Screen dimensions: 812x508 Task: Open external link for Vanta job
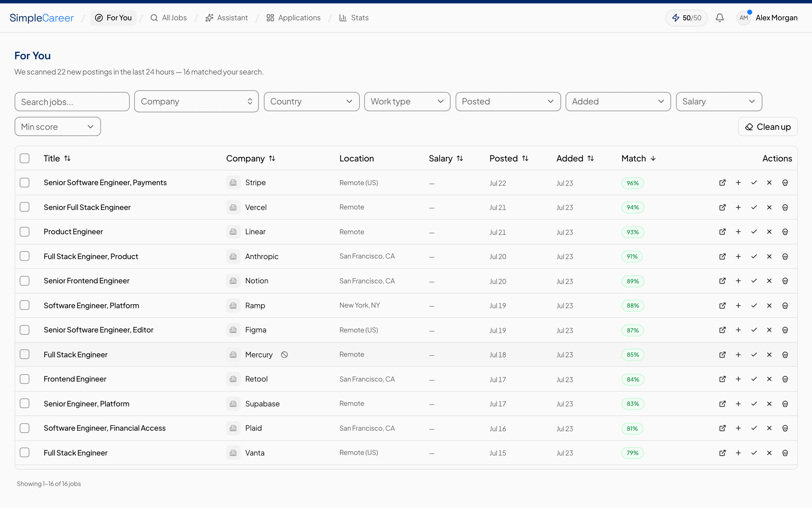tap(722, 453)
